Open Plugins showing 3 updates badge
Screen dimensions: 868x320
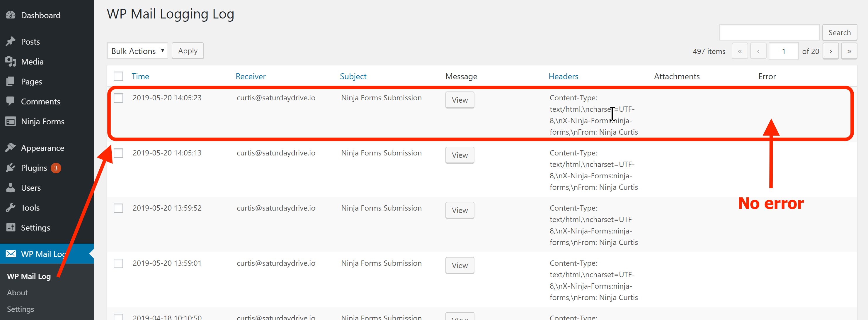pos(11,167)
